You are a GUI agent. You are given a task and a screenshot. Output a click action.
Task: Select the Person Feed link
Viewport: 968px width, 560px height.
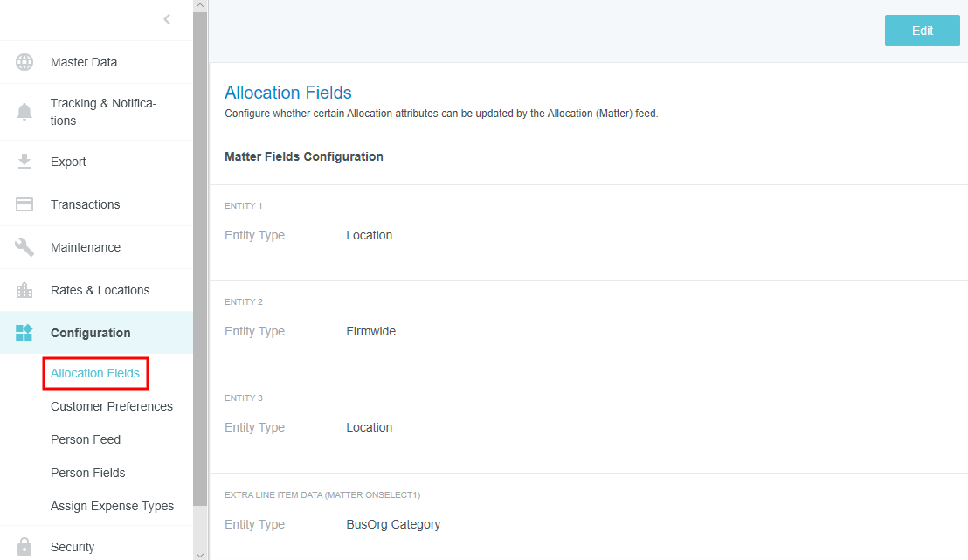(86, 439)
